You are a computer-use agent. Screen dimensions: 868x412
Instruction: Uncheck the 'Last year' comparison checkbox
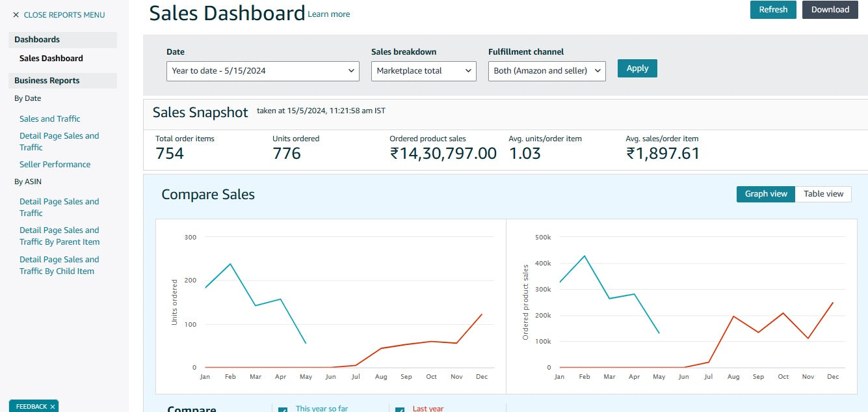[400, 410]
